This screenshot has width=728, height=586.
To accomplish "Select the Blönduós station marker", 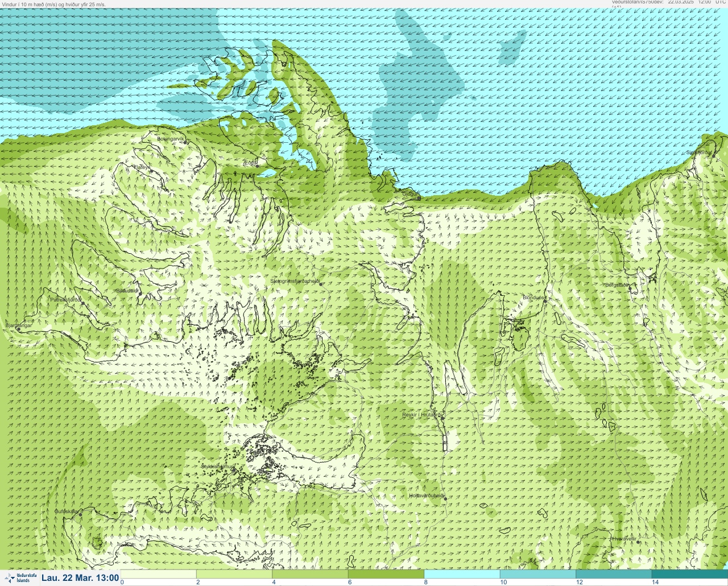I will [x=545, y=301].
